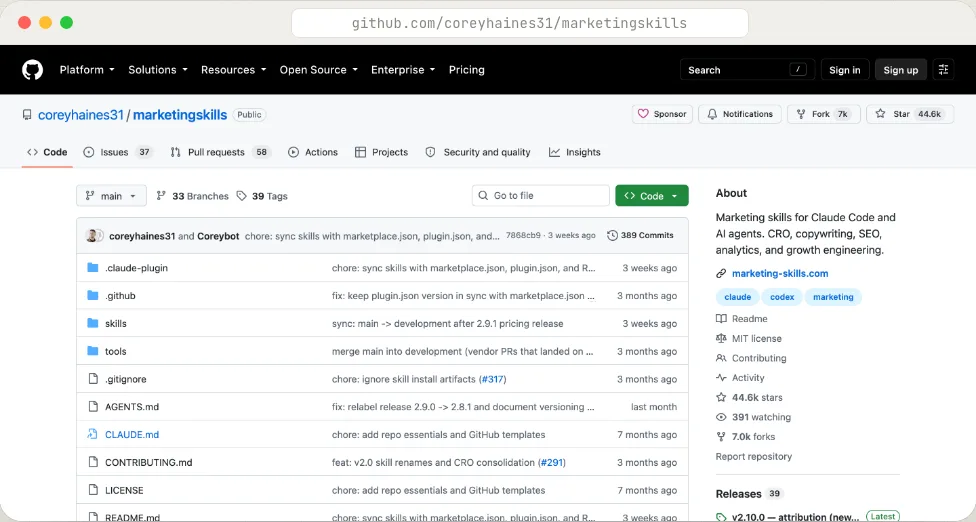Open the Contributing link in About
The image size is (976, 522).
(x=752, y=358)
